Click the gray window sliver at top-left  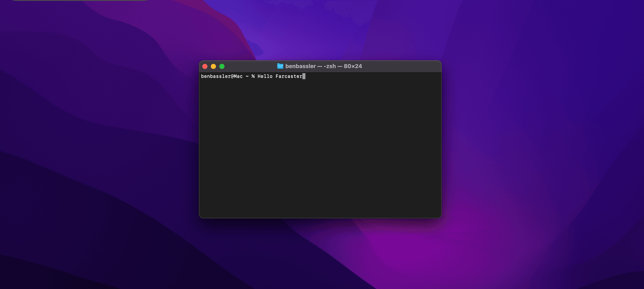point(80,0)
